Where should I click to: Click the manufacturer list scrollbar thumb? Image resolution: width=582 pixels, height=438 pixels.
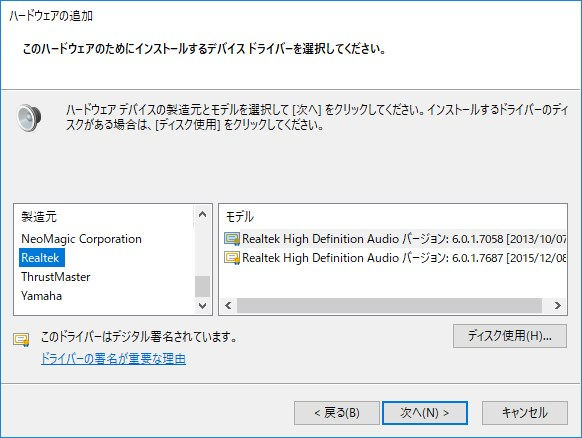point(202,286)
